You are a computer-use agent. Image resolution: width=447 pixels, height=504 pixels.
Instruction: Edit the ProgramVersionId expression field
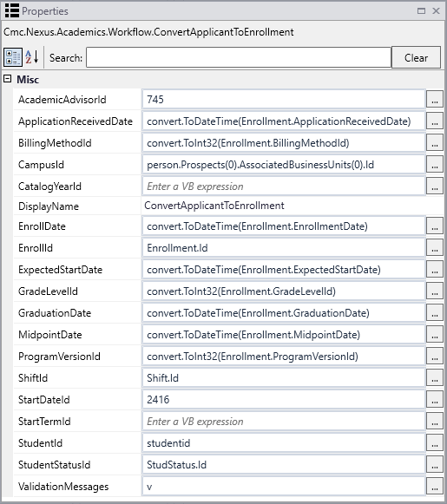[x=284, y=357]
